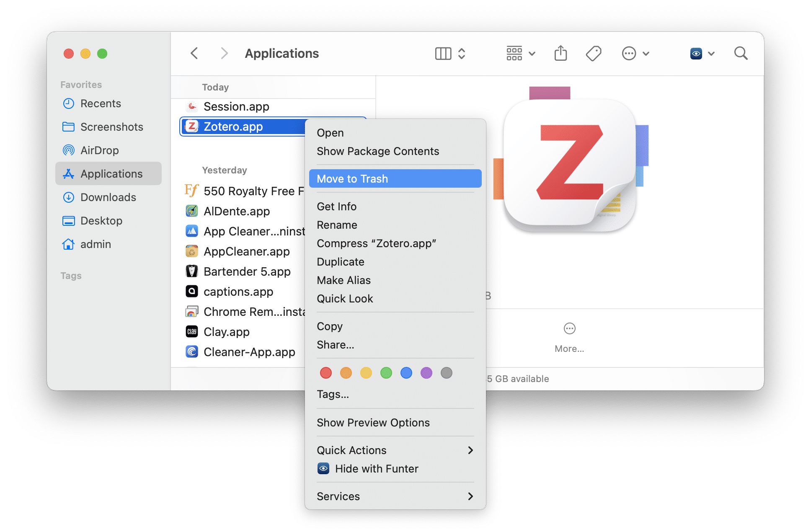Choose Show Package Contents
Image resolution: width=811 pixels, height=532 pixels.
click(x=395, y=151)
